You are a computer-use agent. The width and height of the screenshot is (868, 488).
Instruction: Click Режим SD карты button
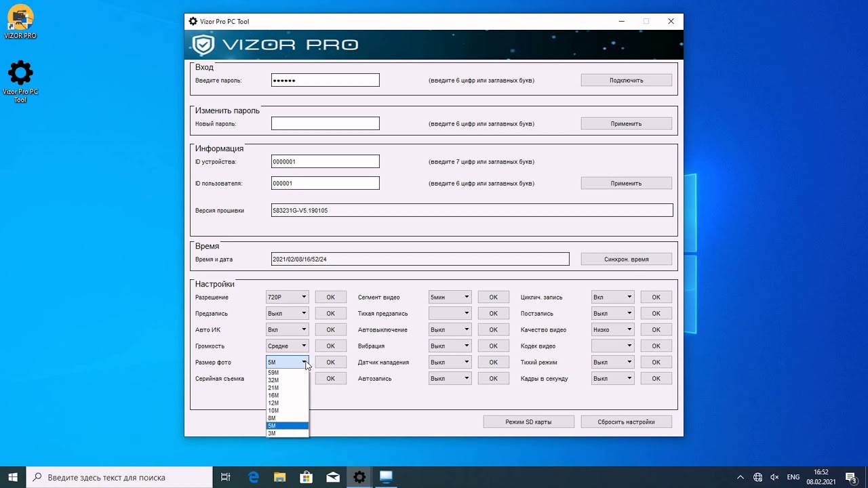tap(528, 422)
